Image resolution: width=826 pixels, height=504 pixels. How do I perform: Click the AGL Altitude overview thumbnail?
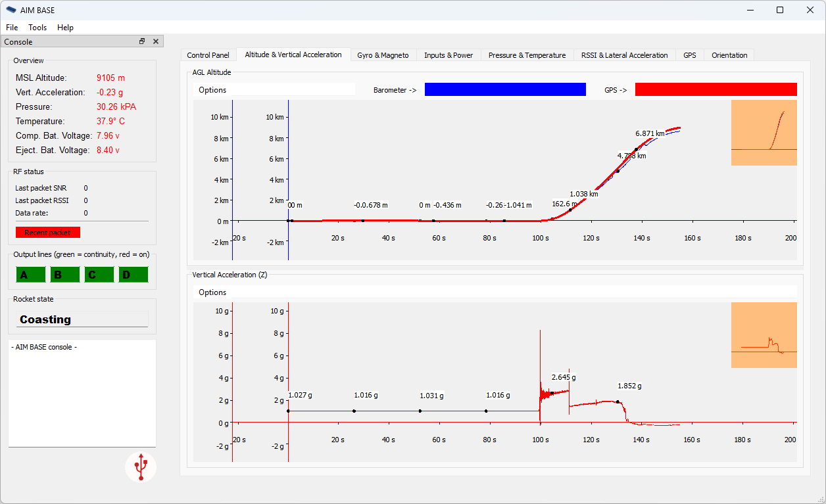point(764,133)
